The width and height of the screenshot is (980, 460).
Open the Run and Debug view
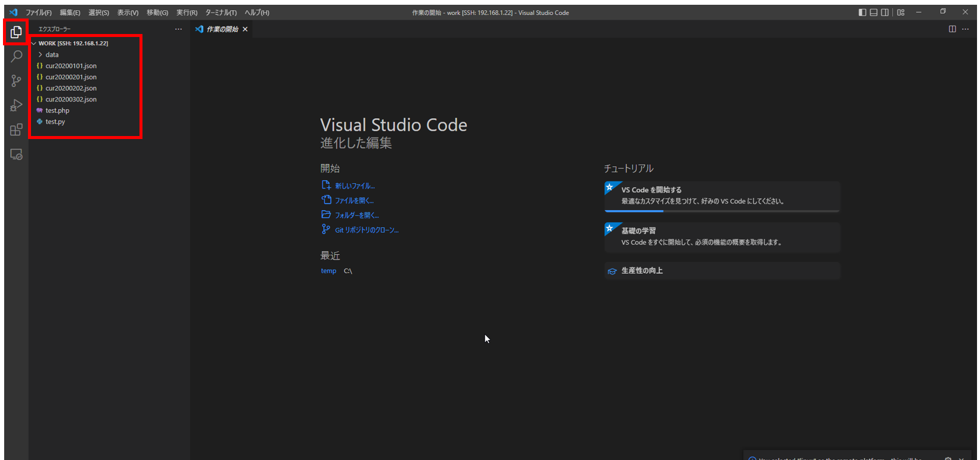pyautogui.click(x=16, y=105)
